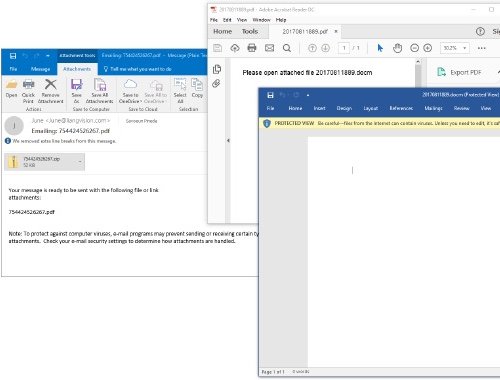Open Word quick access customize dropdown
Image resolution: width=500 pixels, height=380 pixels.
308,95
